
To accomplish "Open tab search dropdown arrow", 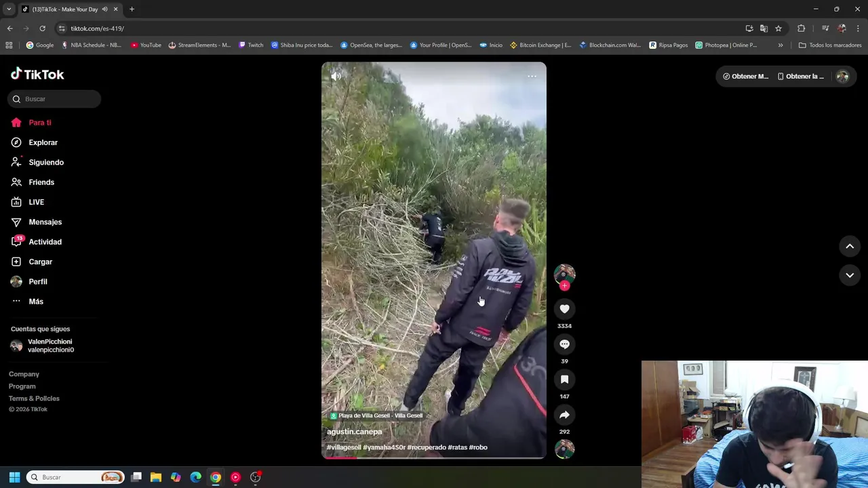I will click(9, 9).
